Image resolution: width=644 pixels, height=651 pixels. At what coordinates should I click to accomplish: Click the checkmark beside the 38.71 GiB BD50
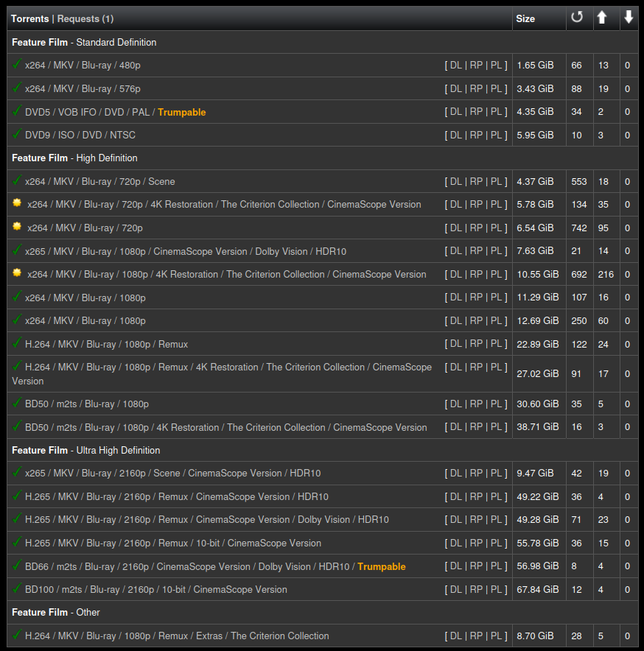click(x=17, y=426)
